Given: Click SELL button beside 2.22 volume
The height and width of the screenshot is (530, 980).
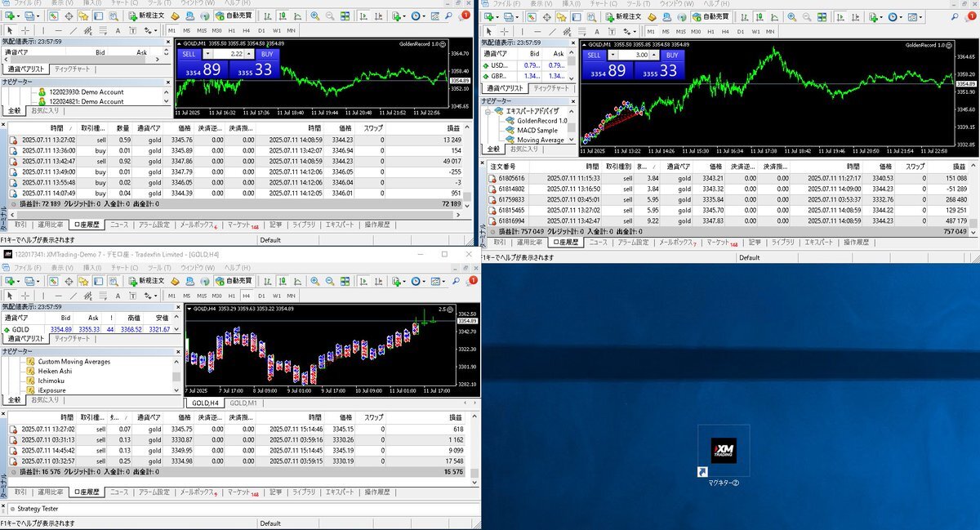Looking at the screenshot, I should pos(187,55).
